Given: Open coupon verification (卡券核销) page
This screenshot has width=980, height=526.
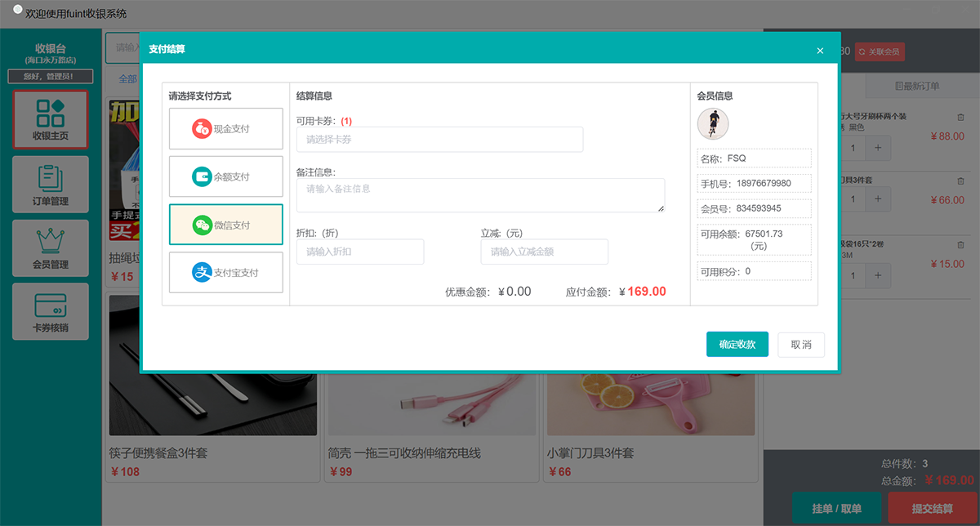Looking at the screenshot, I should (51, 311).
